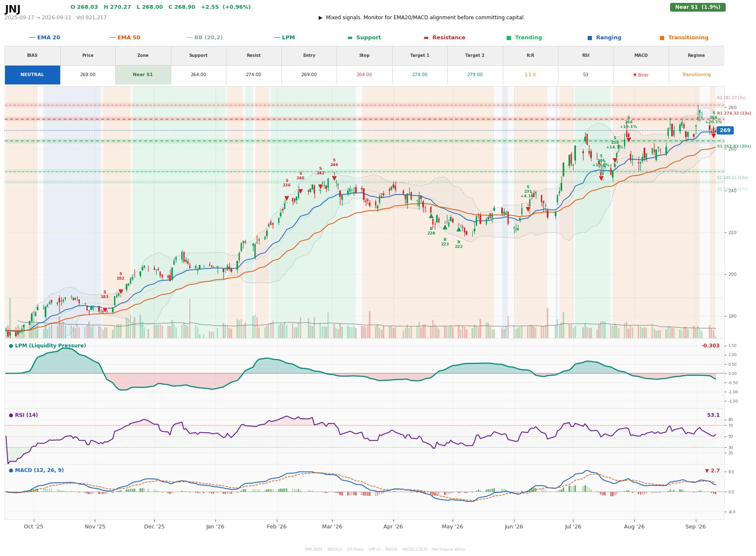Click the sell marker S 264 +19.1%
756x556 pixels.
(x=629, y=140)
